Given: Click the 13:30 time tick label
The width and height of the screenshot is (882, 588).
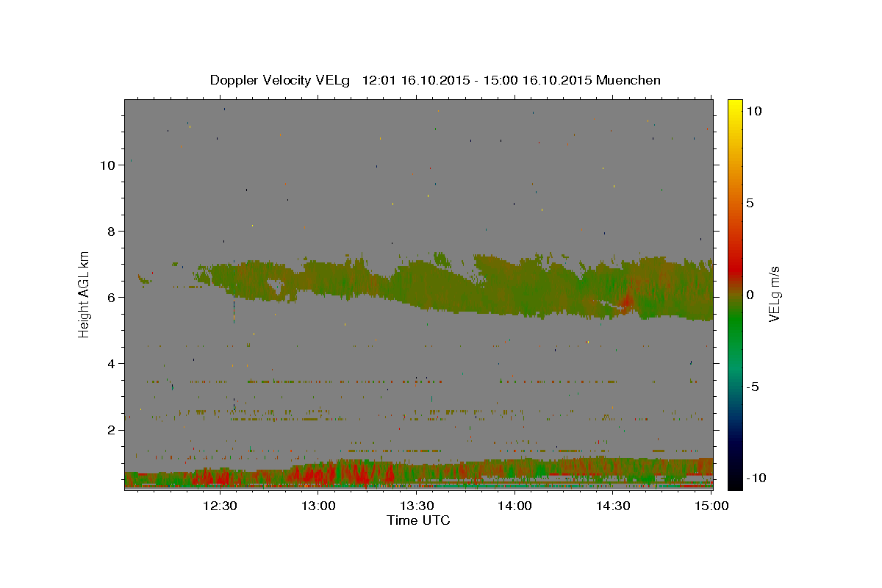Looking at the screenshot, I should tap(417, 506).
